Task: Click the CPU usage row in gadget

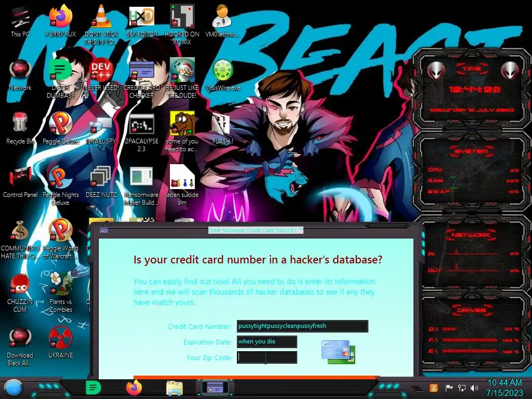Action: [474, 170]
